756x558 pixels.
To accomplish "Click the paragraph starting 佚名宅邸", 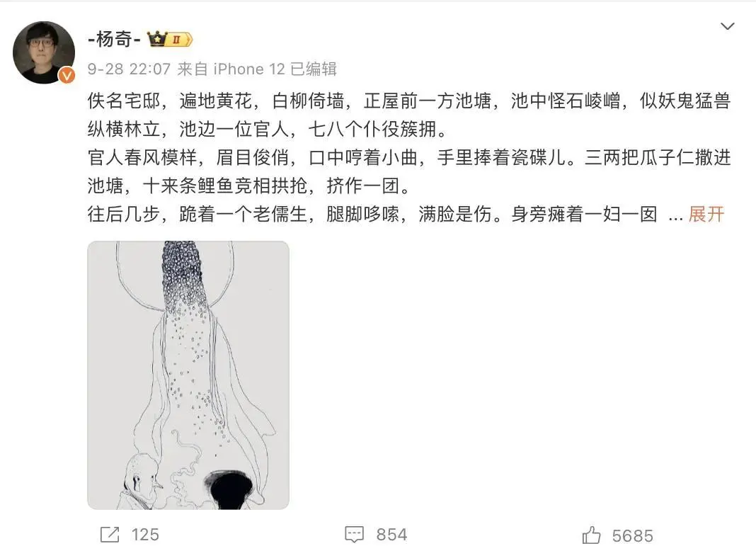I will tap(409, 115).
